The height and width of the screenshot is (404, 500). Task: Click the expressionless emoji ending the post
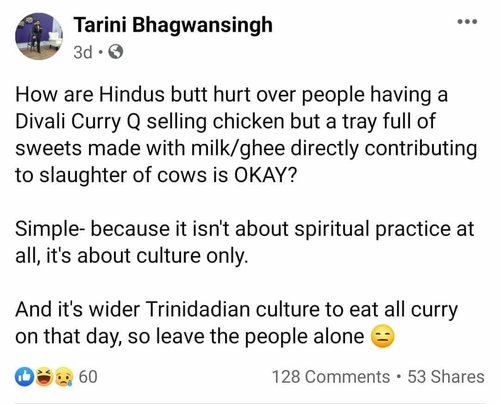383,337
